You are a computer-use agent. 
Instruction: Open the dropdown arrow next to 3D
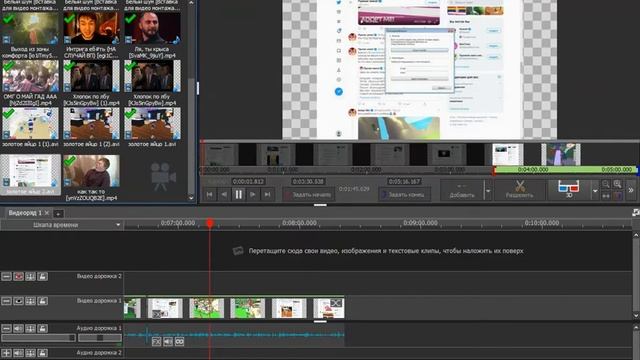pos(595,191)
